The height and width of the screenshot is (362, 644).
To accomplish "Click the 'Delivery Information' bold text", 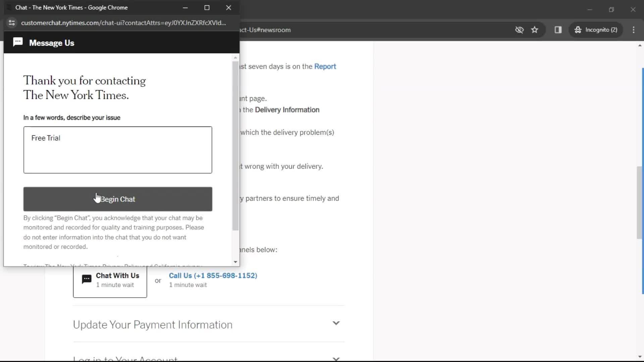I will pyautogui.click(x=287, y=110).
